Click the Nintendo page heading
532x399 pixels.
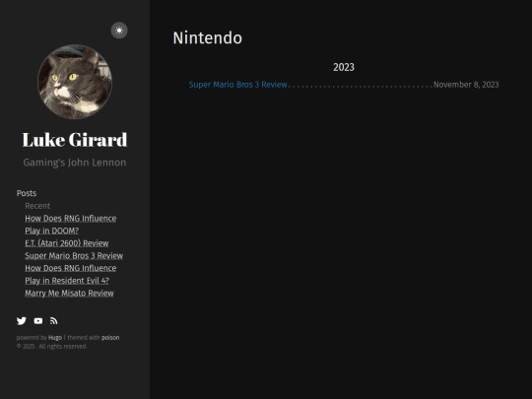pyautogui.click(x=208, y=37)
